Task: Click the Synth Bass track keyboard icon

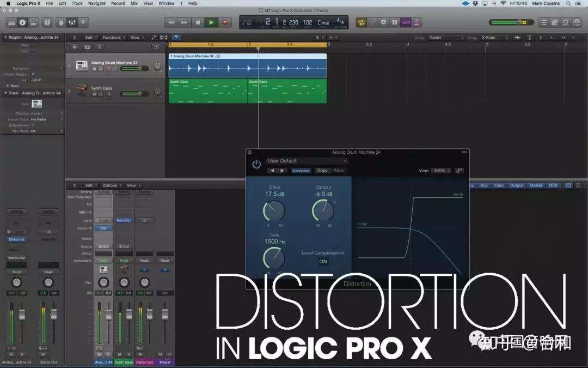Action: click(81, 91)
